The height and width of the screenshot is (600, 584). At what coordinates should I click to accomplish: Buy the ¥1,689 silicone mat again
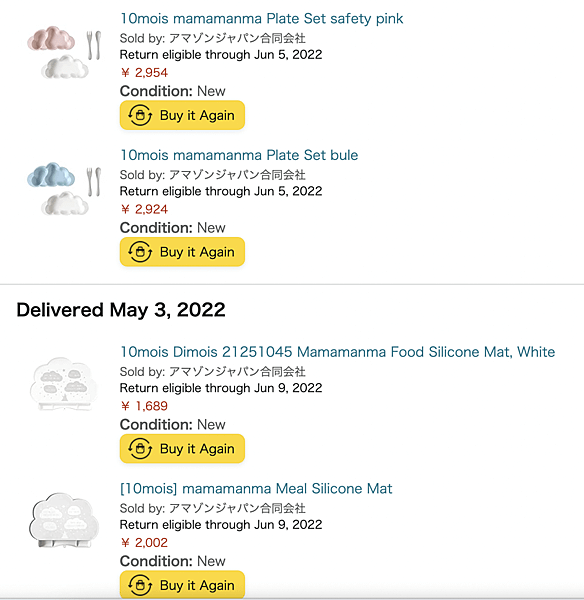click(x=182, y=448)
